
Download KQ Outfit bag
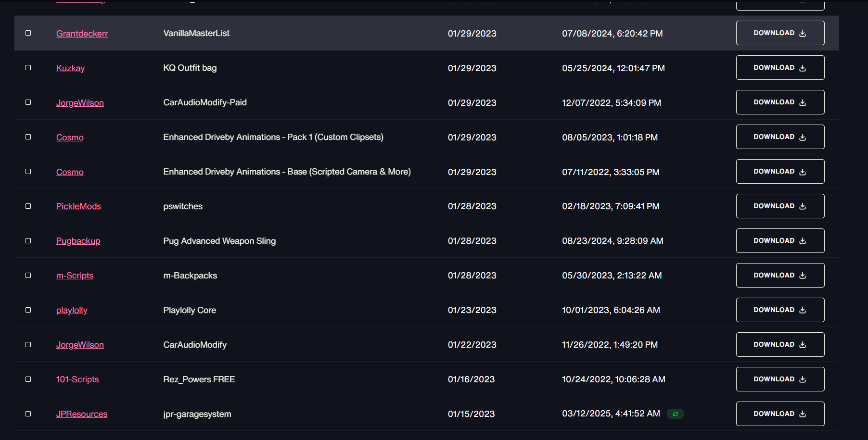coord(780,68)
